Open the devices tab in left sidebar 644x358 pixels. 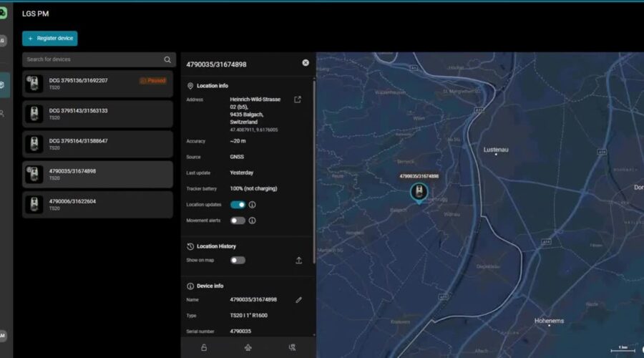click(3, 84)
